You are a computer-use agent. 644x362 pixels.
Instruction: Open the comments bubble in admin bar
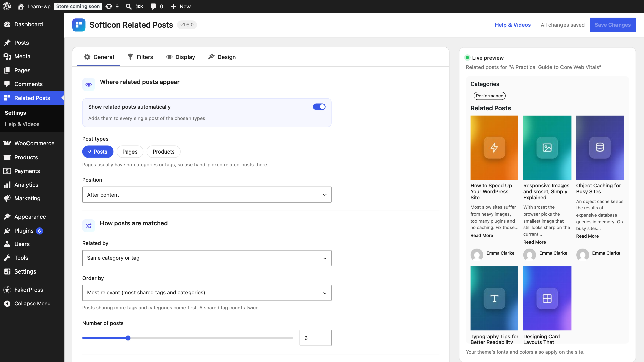(x=157, y=6)
